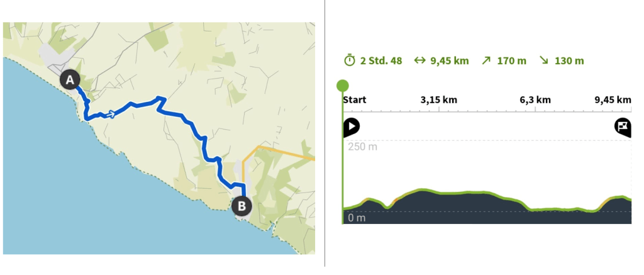Click the ascent arrow icon beside 170 m
The height and width of the screenshot is (275, 644).
tap(486, 60)
